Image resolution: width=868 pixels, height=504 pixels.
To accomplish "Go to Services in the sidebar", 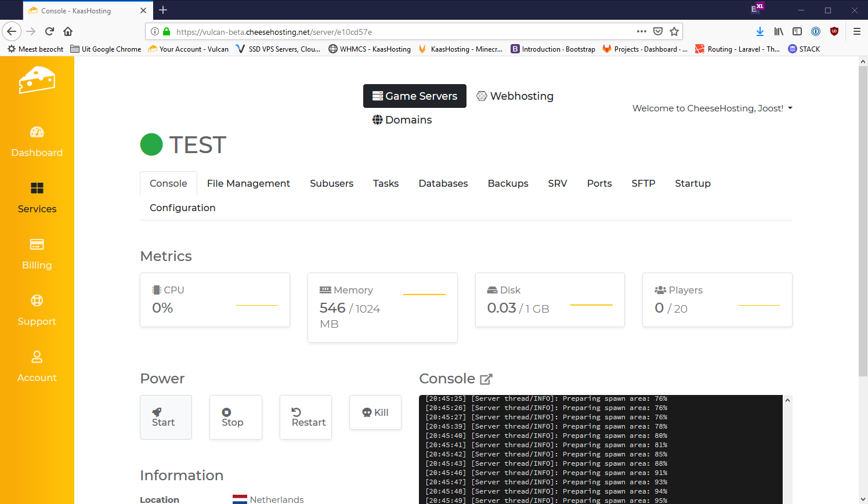I will pos(37,197).
